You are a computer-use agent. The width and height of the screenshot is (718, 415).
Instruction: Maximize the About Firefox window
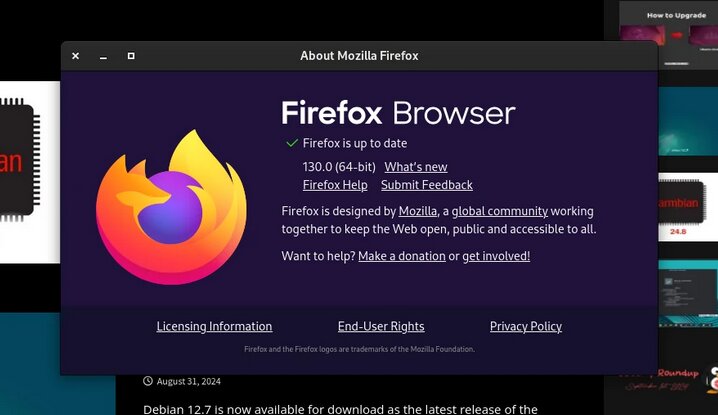point(131,56)
